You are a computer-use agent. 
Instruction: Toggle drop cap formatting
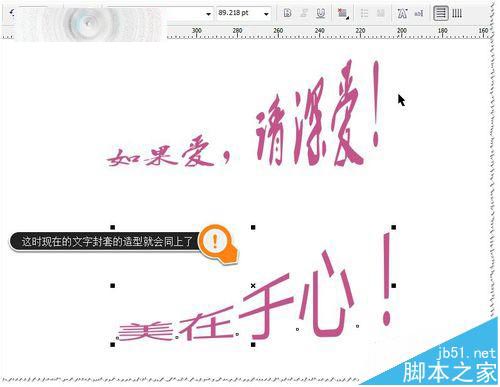(x=380, y=13)
